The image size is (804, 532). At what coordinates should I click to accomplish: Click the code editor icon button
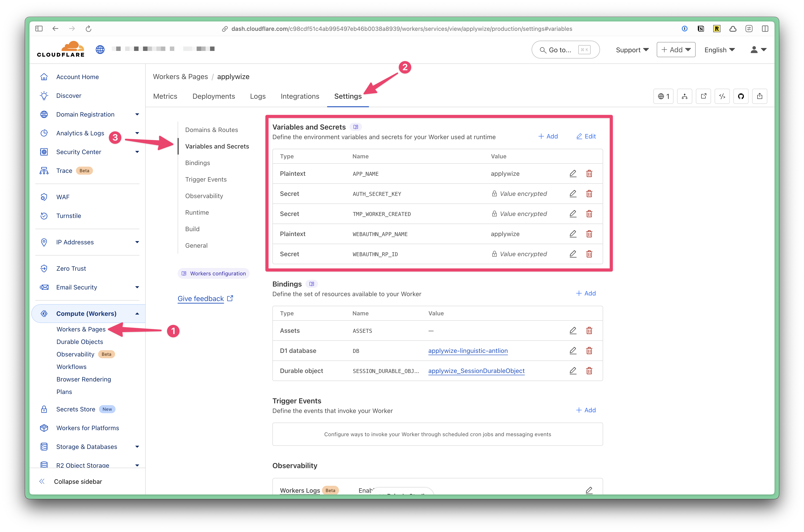pyautogui.click(x=722, y=96)
